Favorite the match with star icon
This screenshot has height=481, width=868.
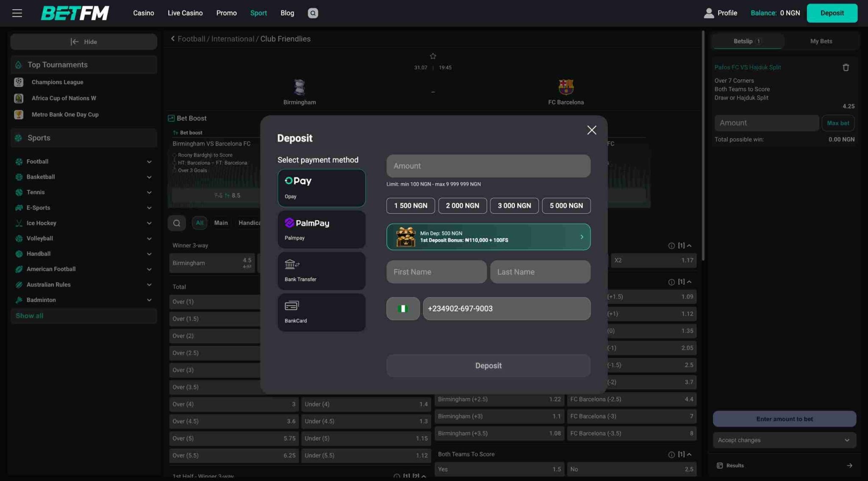pyautogui.click(x=433, y=56)
